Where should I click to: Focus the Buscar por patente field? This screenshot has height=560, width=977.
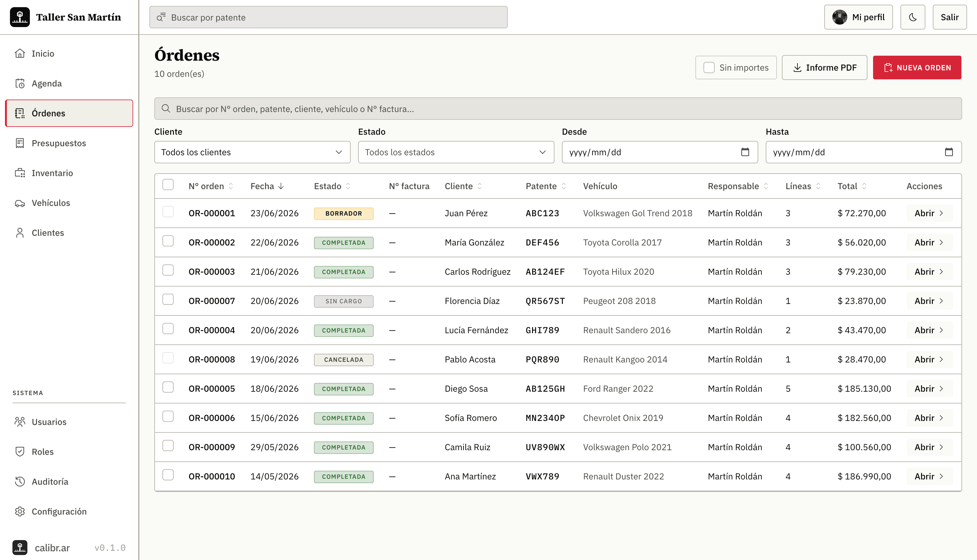point(328,17)
